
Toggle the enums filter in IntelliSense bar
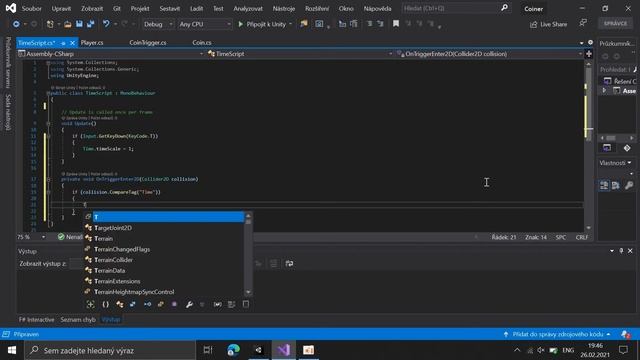(161, 304)
